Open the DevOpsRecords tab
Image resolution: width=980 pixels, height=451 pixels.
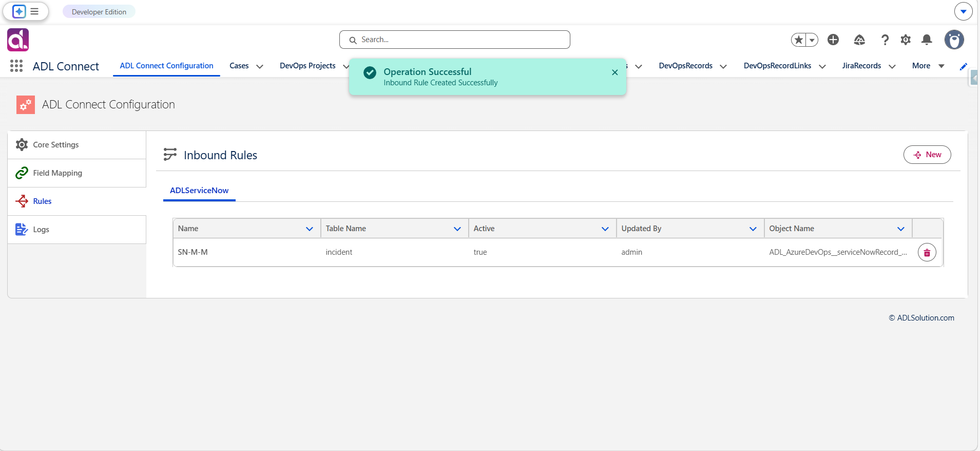pos(685,66)
